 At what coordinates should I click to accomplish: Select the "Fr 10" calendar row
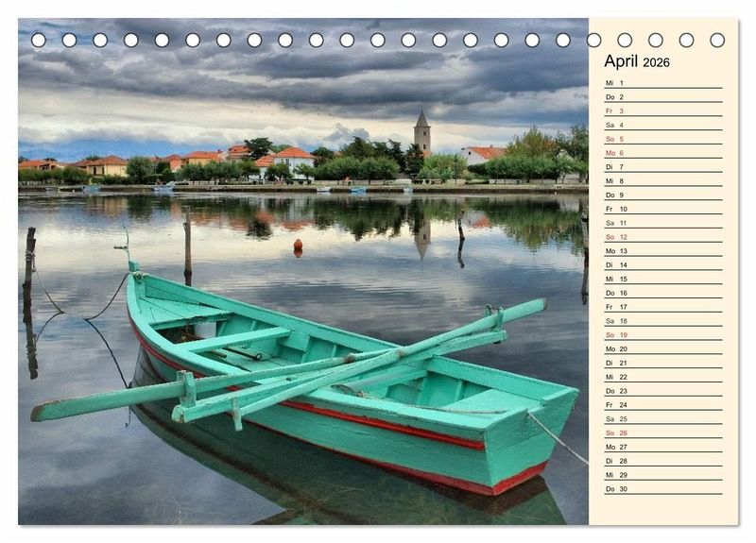pos(663,209)
